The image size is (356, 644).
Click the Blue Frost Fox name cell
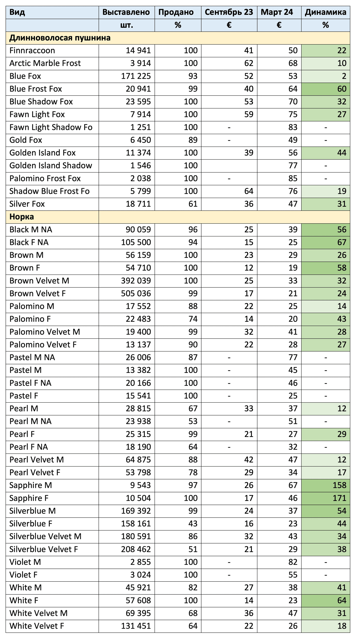pos(36,89)
